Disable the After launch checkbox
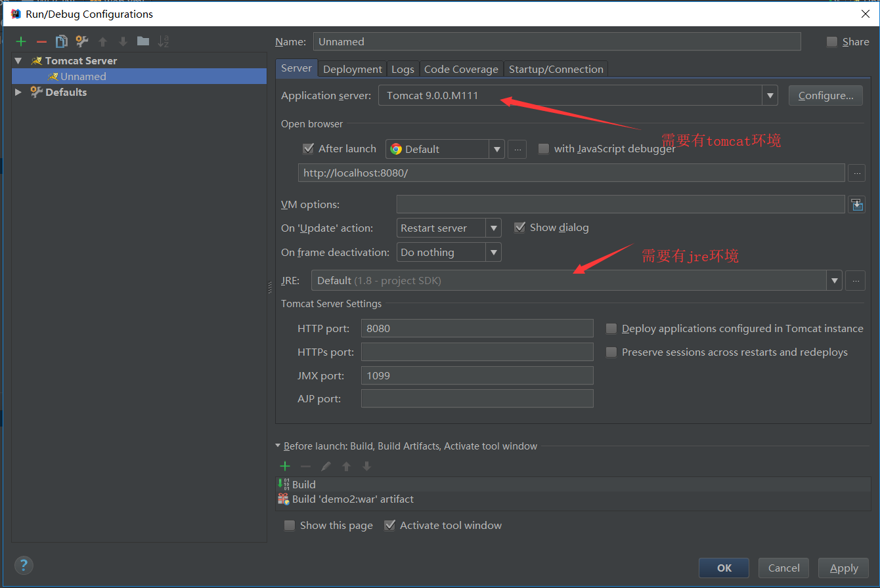This screenshot has width=880, height=588. [309, 149]
